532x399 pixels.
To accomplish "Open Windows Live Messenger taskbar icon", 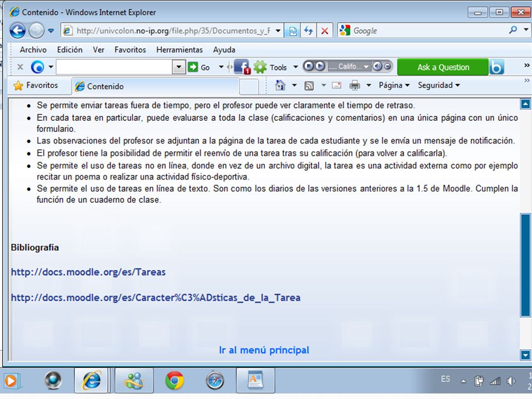I will 134,380.
